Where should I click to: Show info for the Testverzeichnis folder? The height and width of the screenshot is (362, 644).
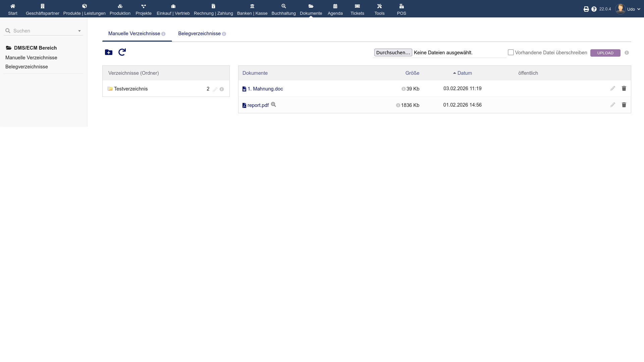click(x=222, y=89)
